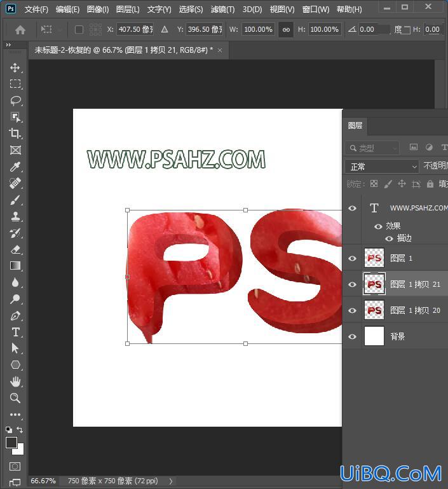The width and height of the screenshot is (448, 489).
Task: Hide the WWW.PSAHZ.COM text layer
Action: pos(352,208)
